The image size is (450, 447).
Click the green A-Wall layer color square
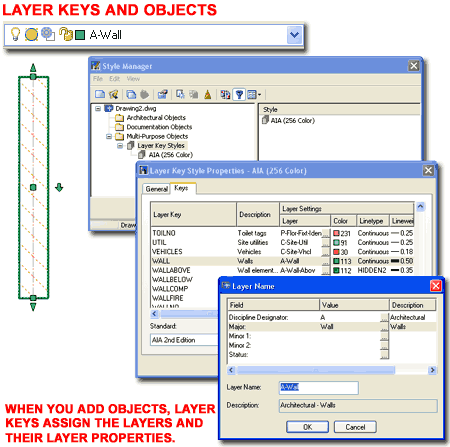pyautogui.click(x=80, y=35)
